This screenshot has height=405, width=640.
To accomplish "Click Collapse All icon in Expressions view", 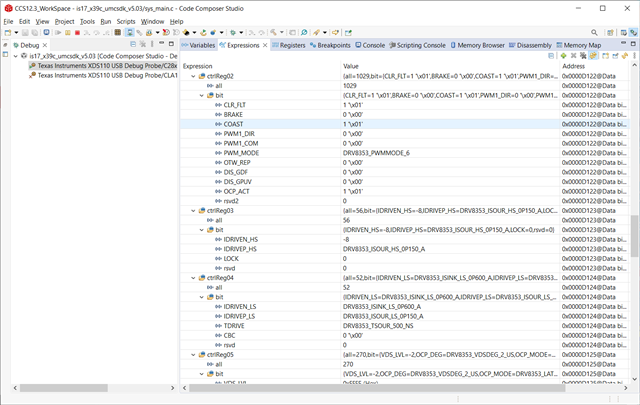I will click(x=551, y=56).
